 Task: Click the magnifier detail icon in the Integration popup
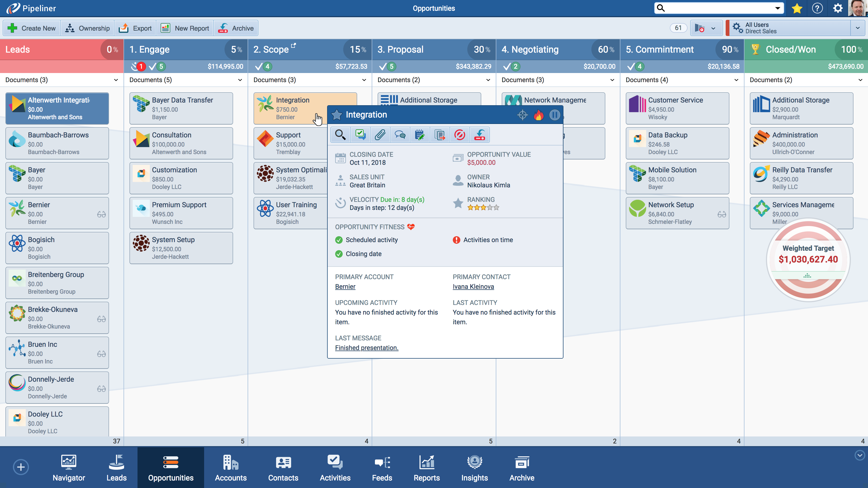[340, 135]
